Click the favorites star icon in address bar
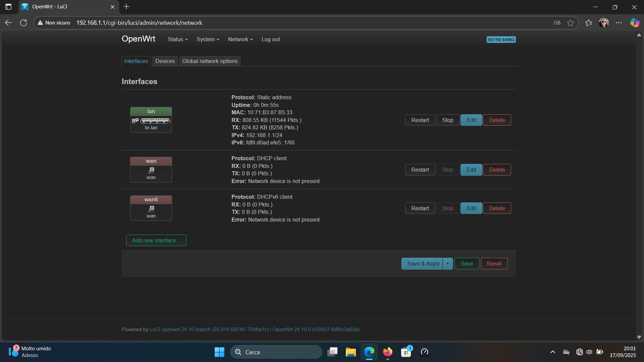 (x=570, y=23)
